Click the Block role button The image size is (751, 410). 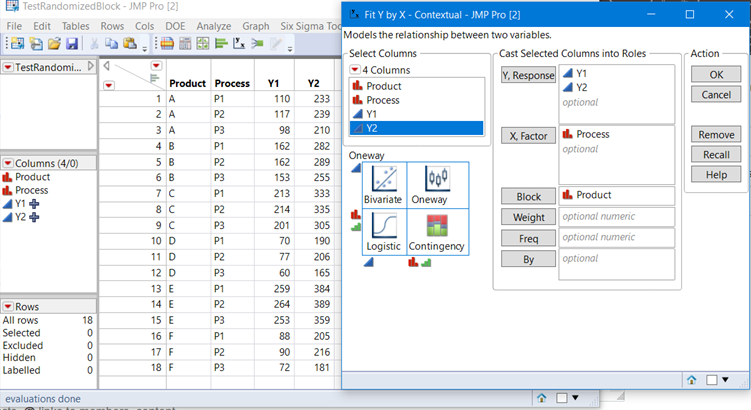pyautogui.click(x=528, y=196)
